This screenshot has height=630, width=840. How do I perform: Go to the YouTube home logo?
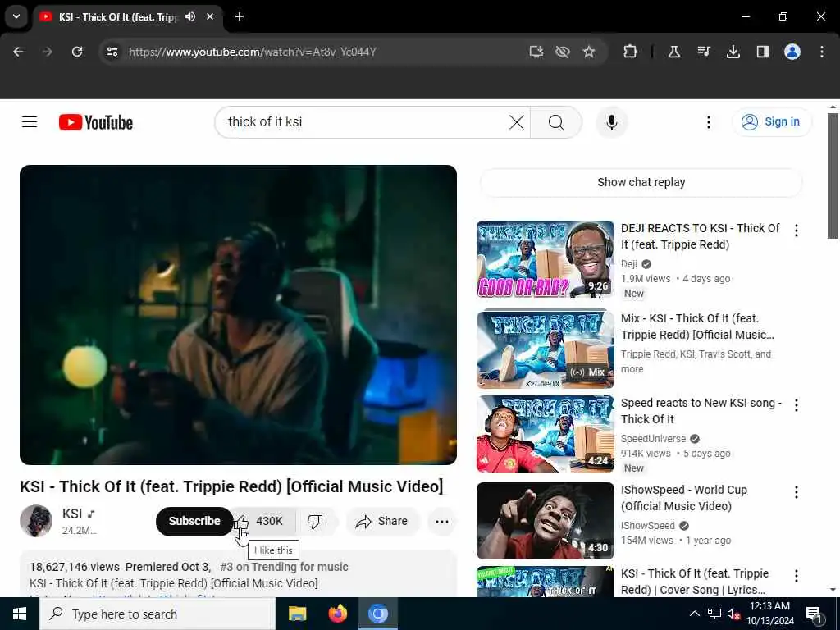point(96,122)
